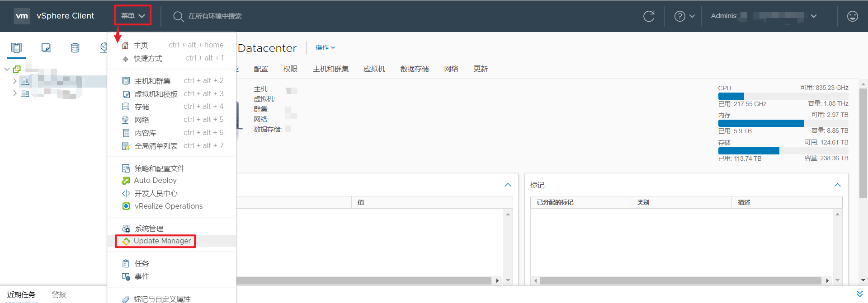Click the vRealize Operations menu icon
Screen dimensions: 868x303
(126, 206)
